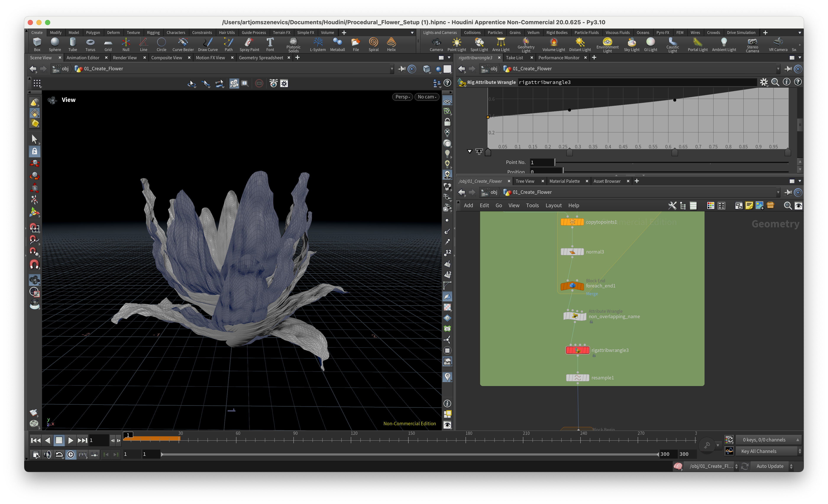Click the Key All Channels button
Screen dimensions: 828x504
click(758, 451)
